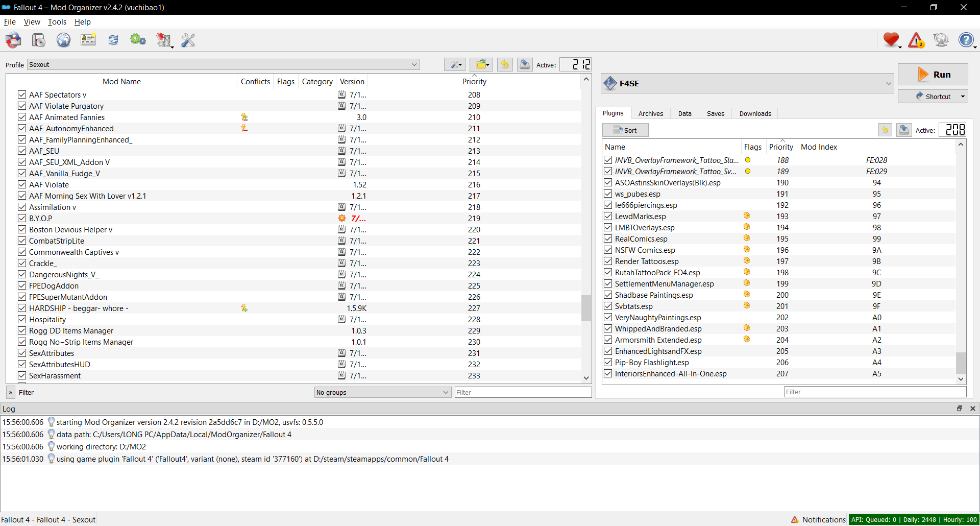Click the flag icon next to Armorsmith Extended.esp

pos(747,340)
